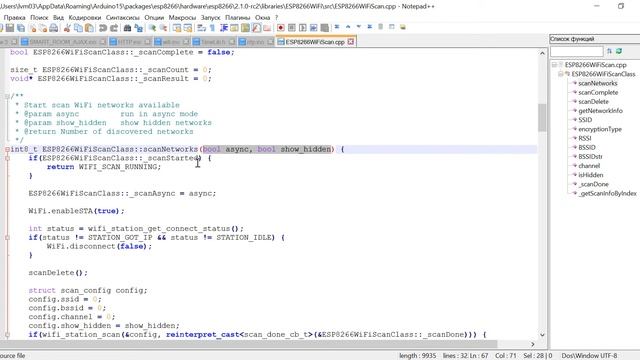Open the Макросы menu
Image resolution: width=640 pixels, height=360 pixels.
182,18
